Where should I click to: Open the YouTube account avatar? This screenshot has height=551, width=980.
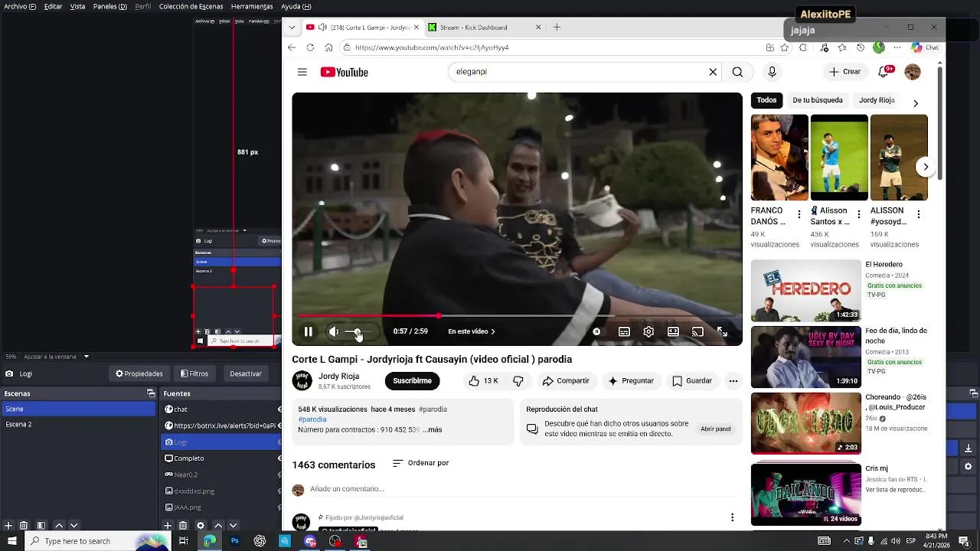(x=913, y=72)
